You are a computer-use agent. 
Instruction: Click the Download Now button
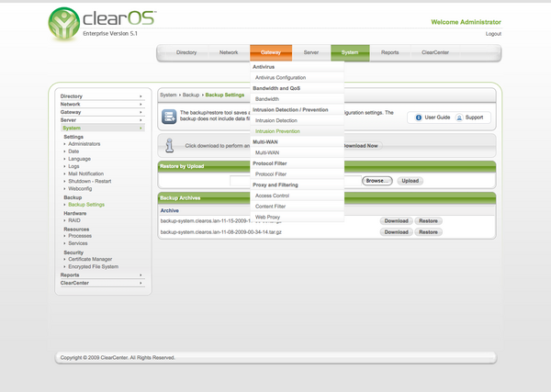coord(363,146)
